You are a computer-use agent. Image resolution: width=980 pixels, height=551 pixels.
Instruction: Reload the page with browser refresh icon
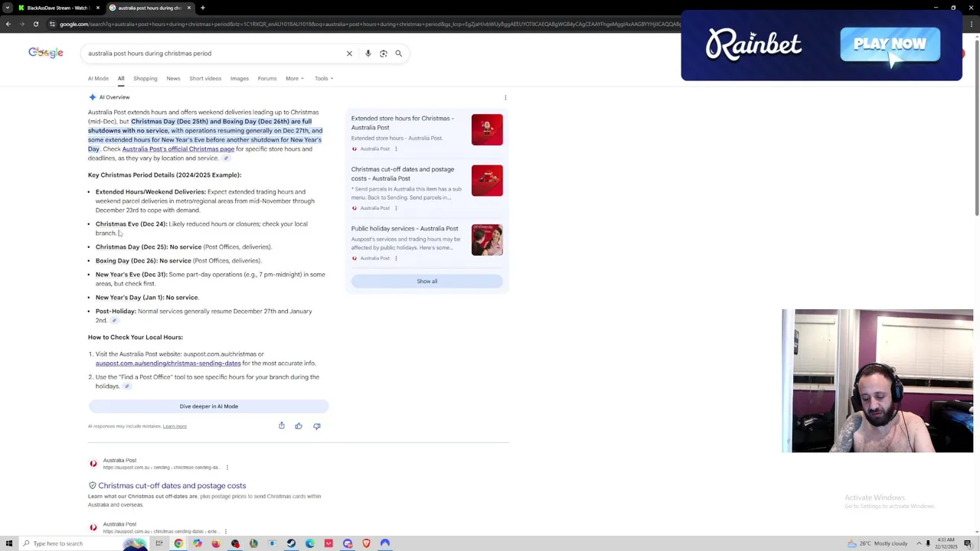(35, 24)
